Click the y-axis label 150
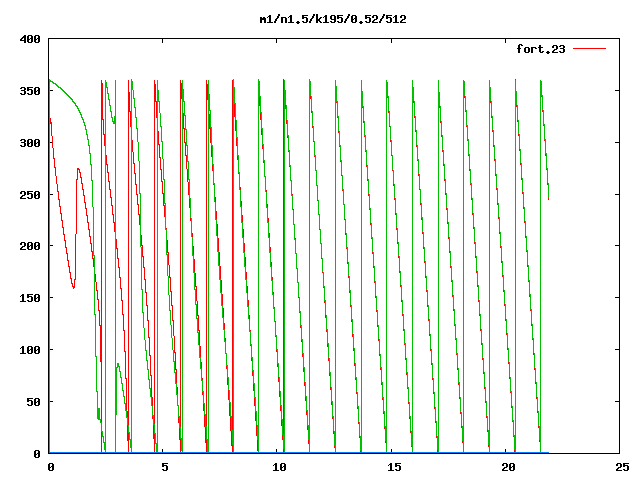Image resolution: width=640 pixels, height=480 pixels. 30,298
